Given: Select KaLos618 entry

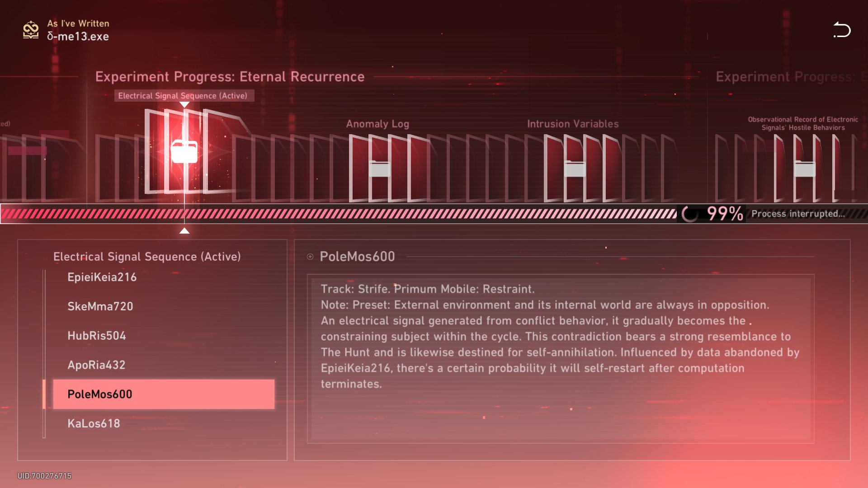Looking at the screenshot, I should pos(94,423).
